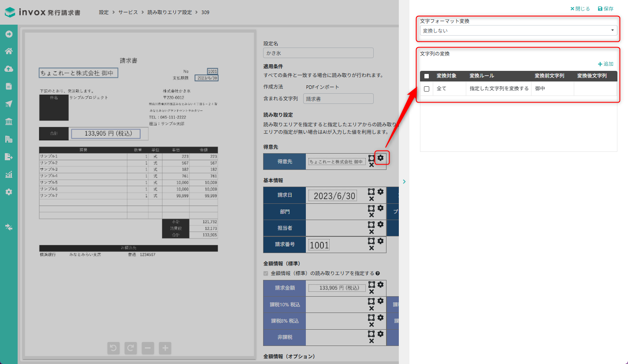The height and width of the screenshot is (364, 628).
Task: Clear the 請求番号 area with X icon
Action: (372, 248)
